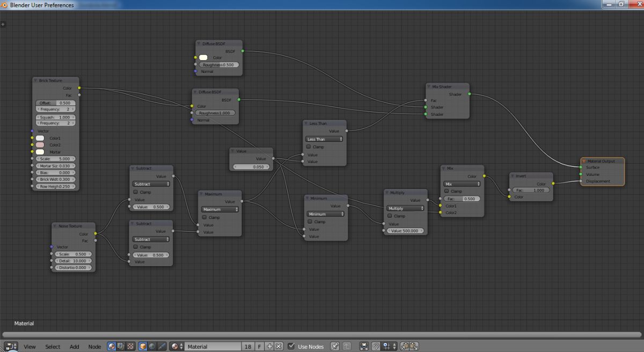Click the Brick Texture Color2 swatch
644x352 pixels.
point(40,145)
